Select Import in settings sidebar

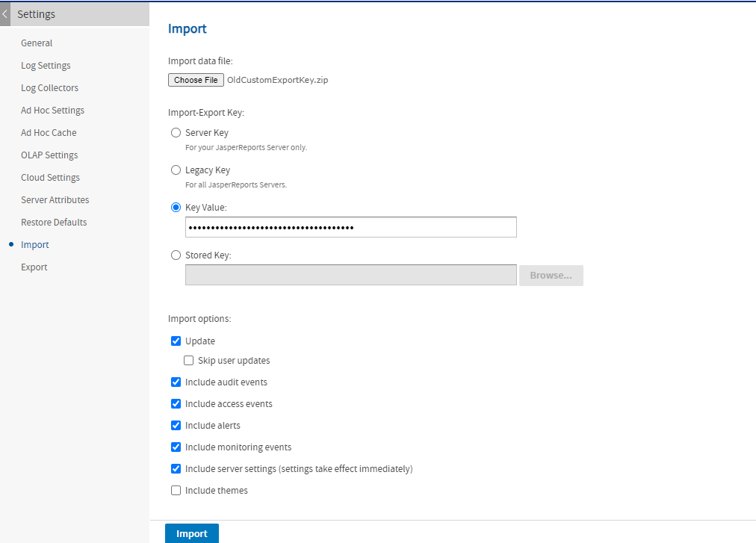34,244
